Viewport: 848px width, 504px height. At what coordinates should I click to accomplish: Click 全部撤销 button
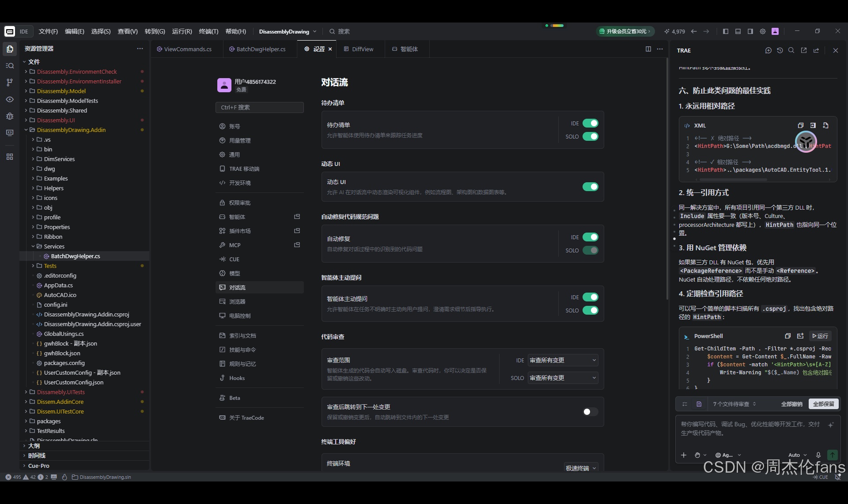click(791, 404)
